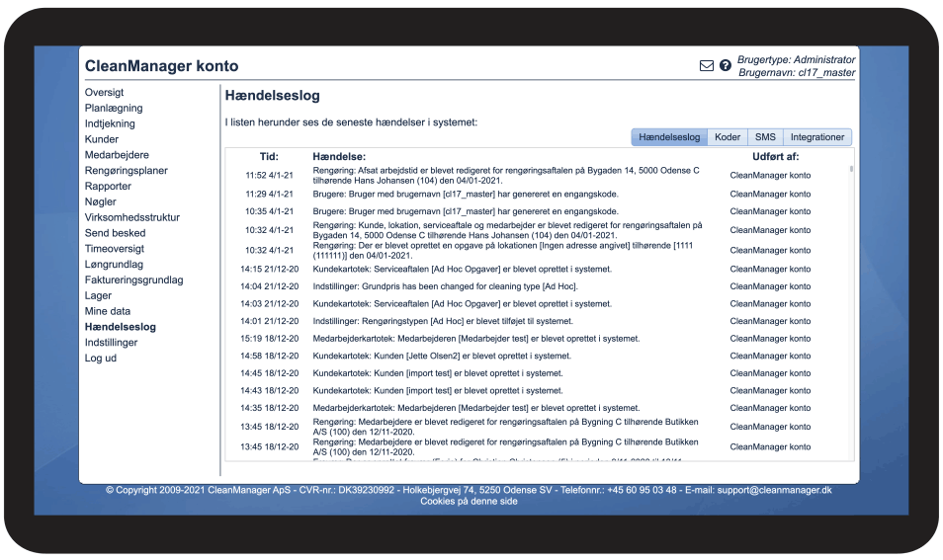The width and height of the screenshot is (943, 560).
Task: Open the Kunder section
Action: [102, 139]
